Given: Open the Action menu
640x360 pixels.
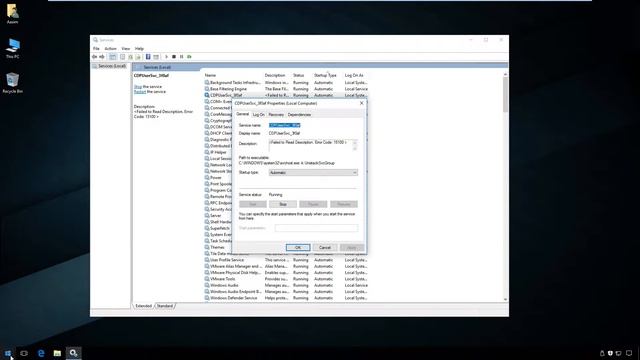Looking at the screenshot, I should click(x=111, y=49).
